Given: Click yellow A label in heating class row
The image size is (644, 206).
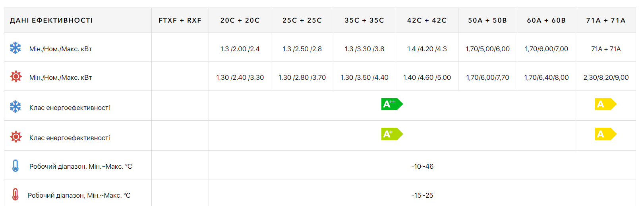Looking at the screenshot, I should tap(606, 134).
